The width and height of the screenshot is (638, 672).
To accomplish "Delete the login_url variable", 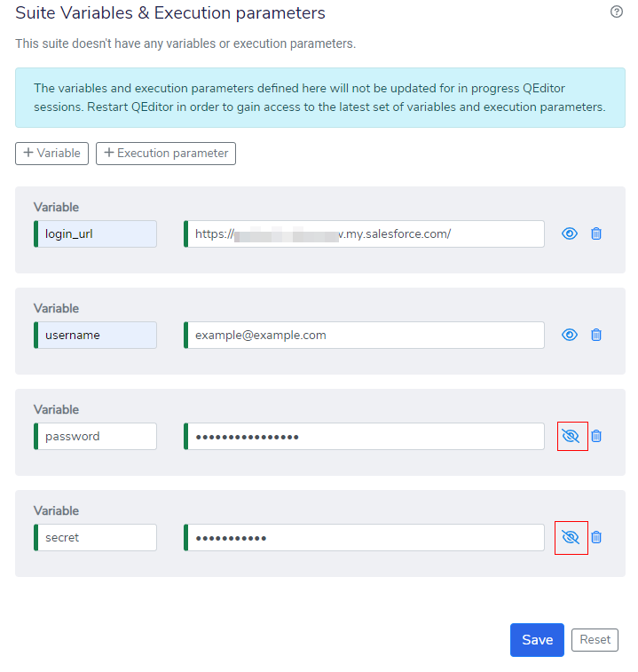I will point(596,233).
